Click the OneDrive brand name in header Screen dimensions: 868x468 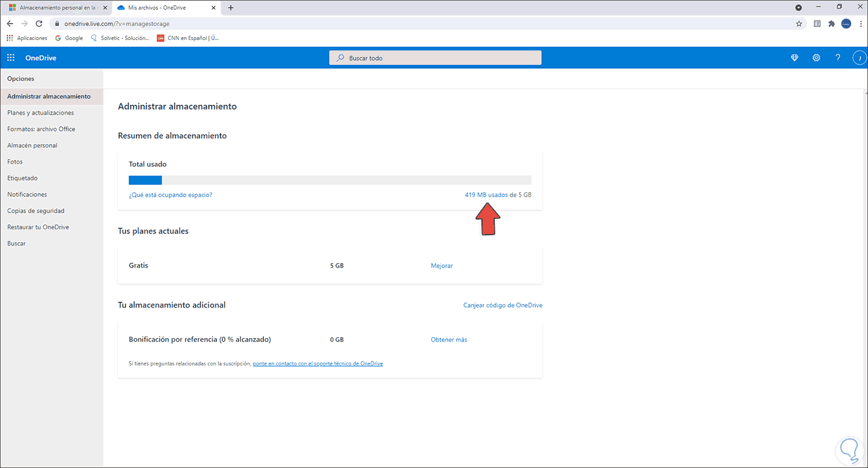(x=41, y=58)
